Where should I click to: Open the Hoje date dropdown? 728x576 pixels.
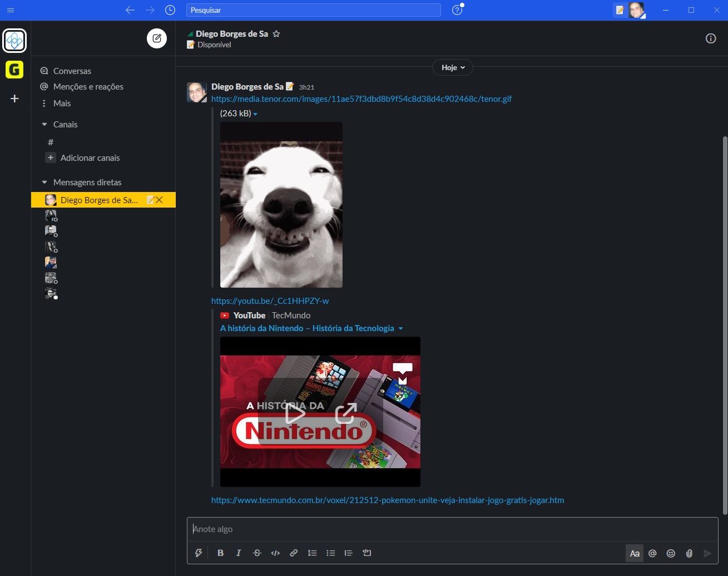(x=453, y=67)
